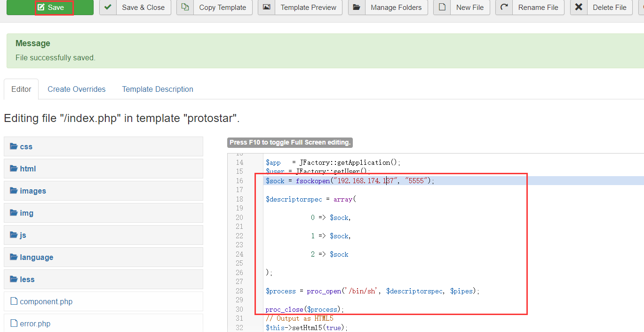Viewport: 644px width, 332px height.
Task: Click Save & Close button label
Action: [x=143, y=7]
